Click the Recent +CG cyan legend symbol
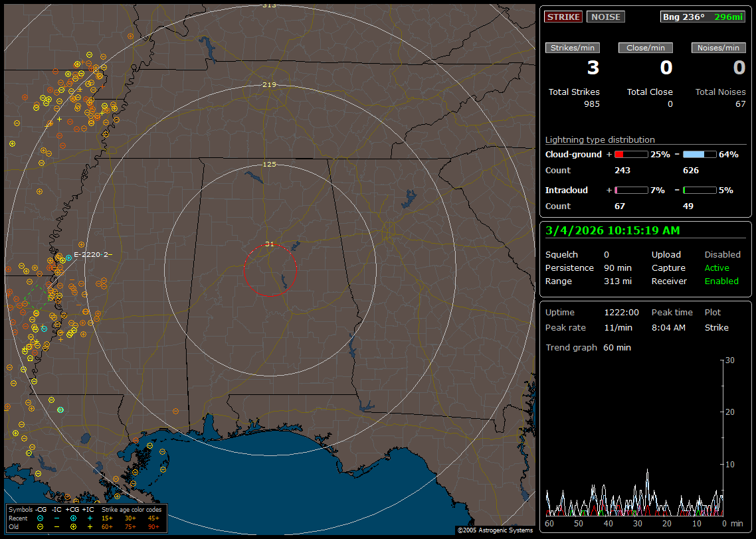The width and height of the screenshot is (756, 539). click(x=73, y=518)
